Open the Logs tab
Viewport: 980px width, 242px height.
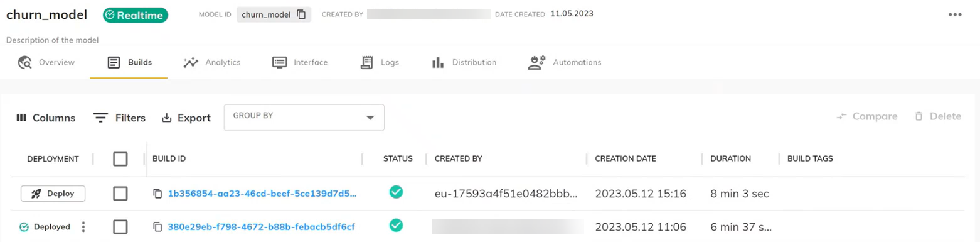[x=380, y=62]
